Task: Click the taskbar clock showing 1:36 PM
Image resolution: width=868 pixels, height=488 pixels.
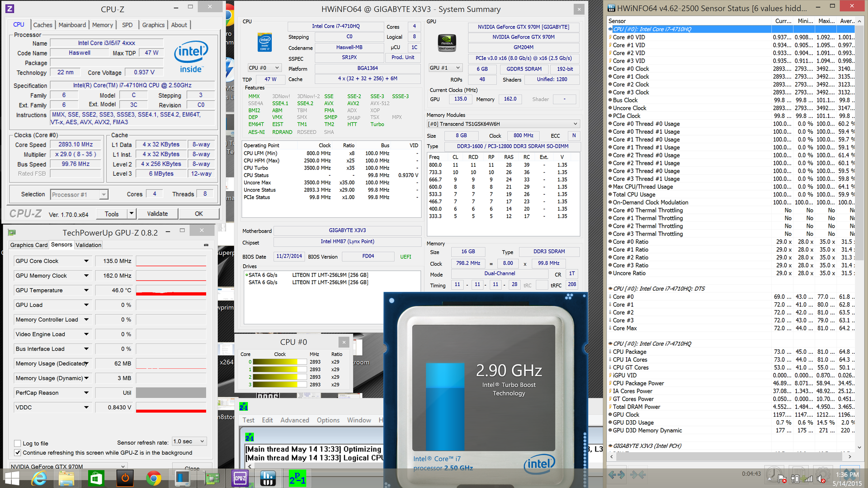Action: [x=847, y=474]
